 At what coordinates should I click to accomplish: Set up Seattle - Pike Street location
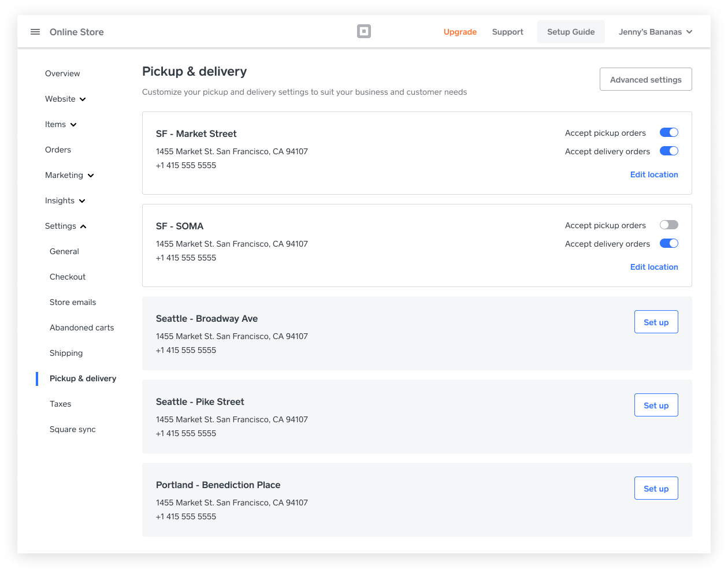coord(656,405)
